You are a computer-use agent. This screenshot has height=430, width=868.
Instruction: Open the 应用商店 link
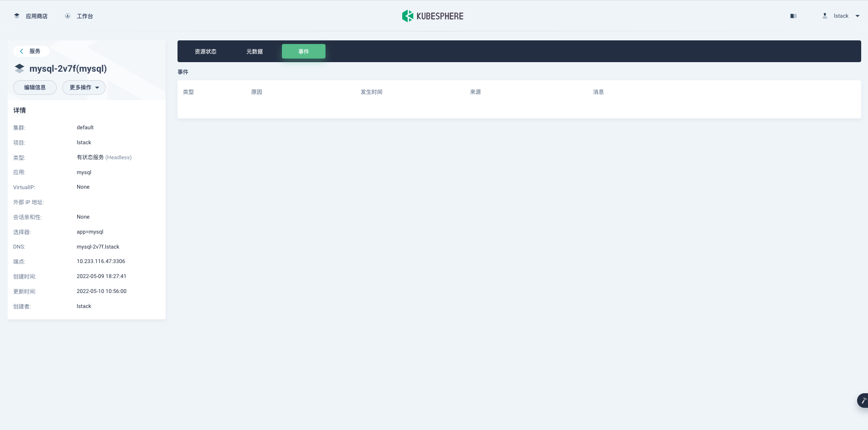[37, 16]
